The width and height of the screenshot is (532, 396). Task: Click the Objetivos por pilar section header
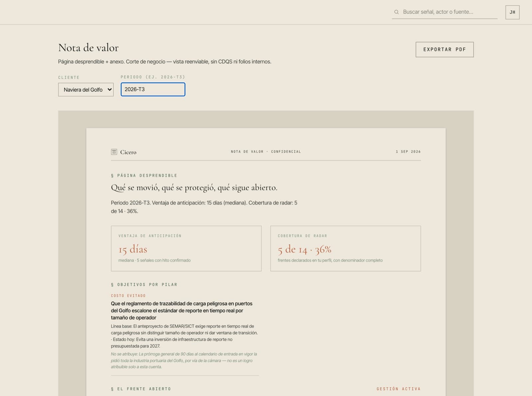pos(144,285)
